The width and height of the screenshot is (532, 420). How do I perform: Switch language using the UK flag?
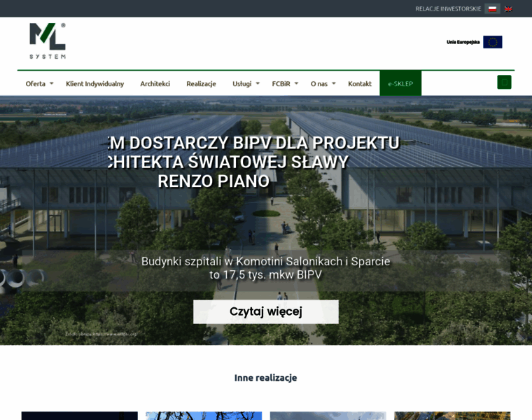[508, 9]
